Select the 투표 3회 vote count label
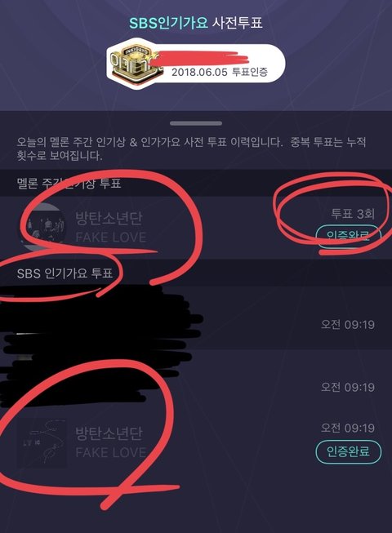392x533 pixels. (353, 214)
